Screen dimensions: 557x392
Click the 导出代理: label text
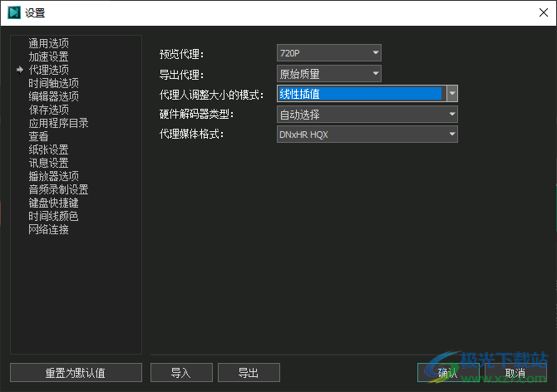click(181, 75)
